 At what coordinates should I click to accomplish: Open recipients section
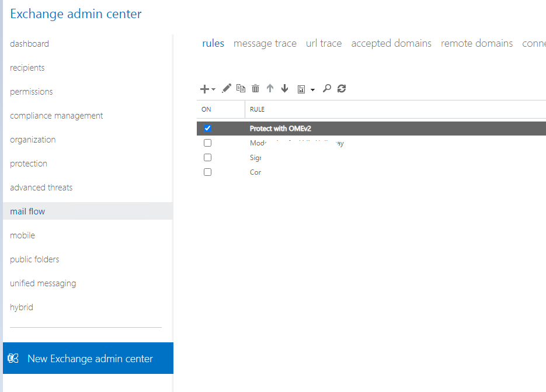27,68
